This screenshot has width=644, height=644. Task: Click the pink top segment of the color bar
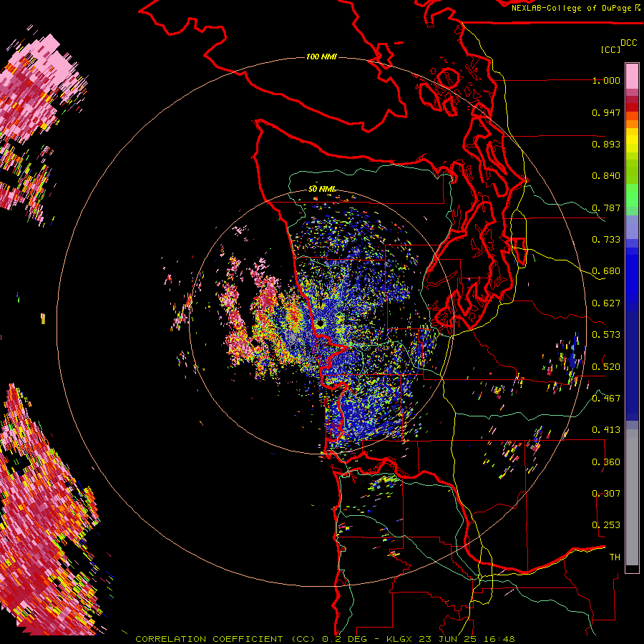click(632, 76)
